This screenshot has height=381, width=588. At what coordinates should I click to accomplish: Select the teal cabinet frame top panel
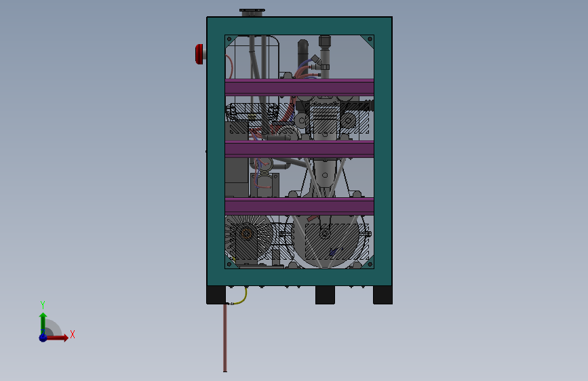[x=299, y=26]
